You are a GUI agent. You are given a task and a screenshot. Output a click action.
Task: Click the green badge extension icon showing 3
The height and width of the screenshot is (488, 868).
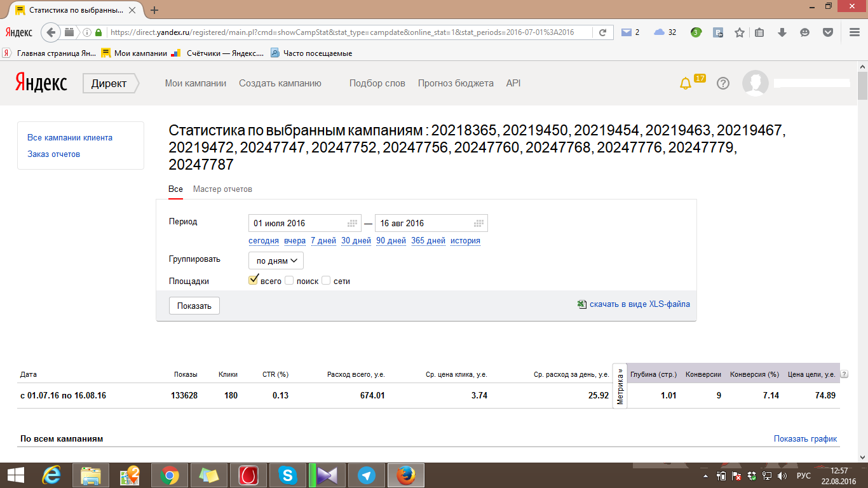pyautogui.click(x=696, y=32)
